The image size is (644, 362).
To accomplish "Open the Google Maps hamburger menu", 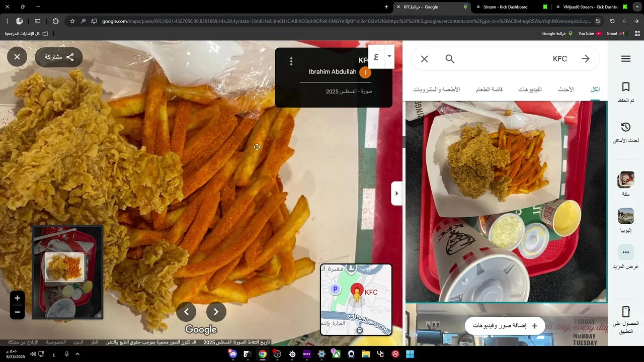I will [x=626, y=59].
